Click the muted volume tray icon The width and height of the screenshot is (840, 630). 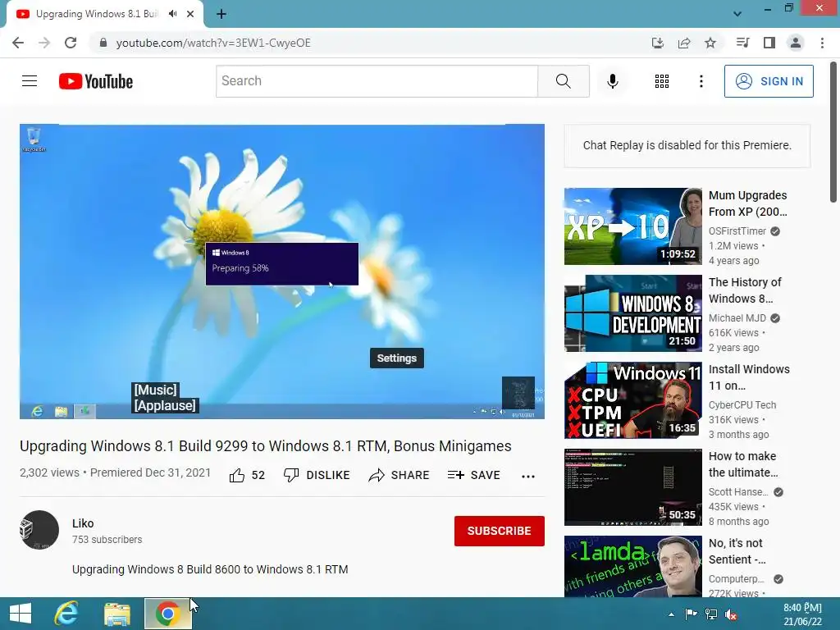pos(731,615)
